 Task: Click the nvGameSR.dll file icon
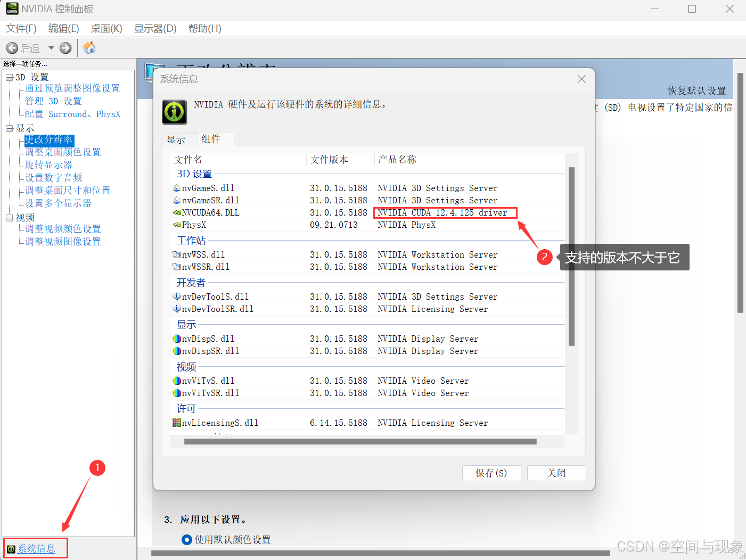pos(177,200)
